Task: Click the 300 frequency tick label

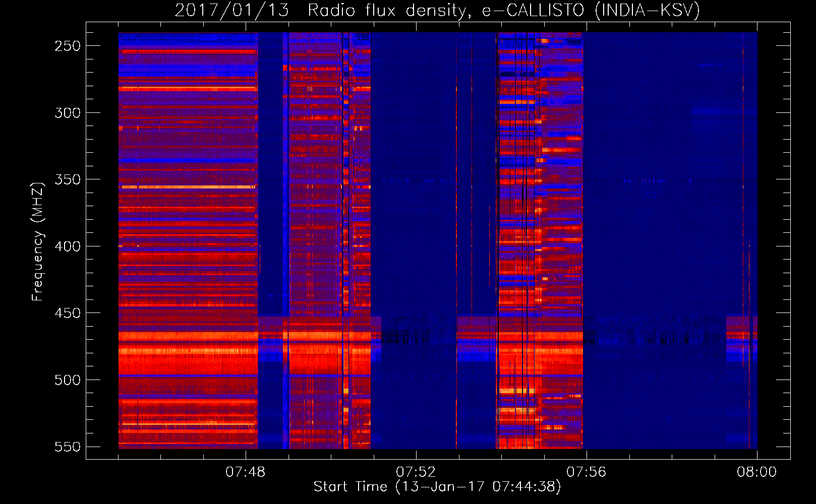Action: (x=68, y=113)
